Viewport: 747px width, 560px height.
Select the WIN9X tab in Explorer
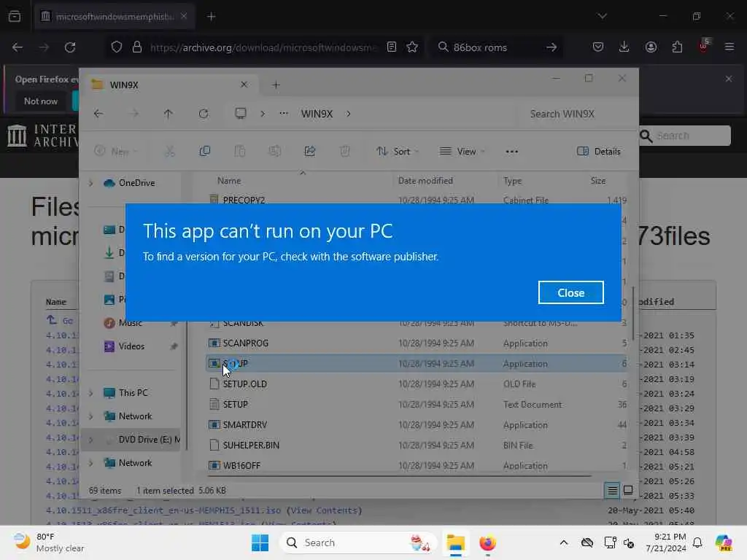click(x=169, y=85)
